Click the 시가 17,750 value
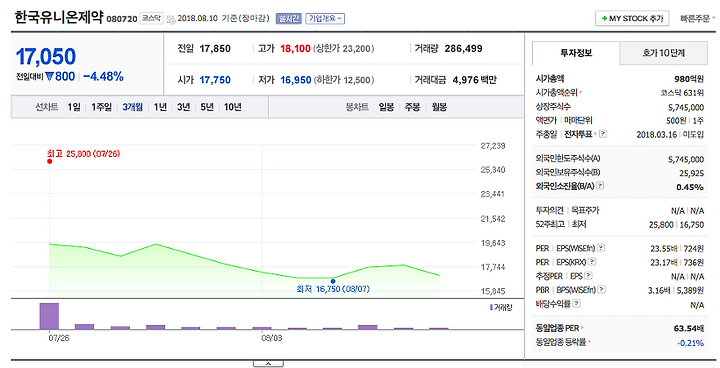This screenshot has height=368, width=720. click(x=215, y=80)
